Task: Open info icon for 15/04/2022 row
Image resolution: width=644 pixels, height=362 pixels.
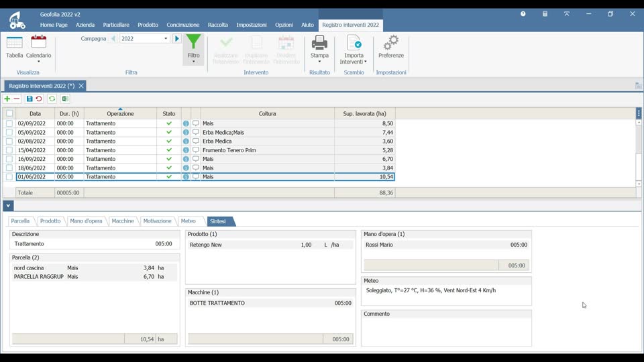Action: (186, 150)
